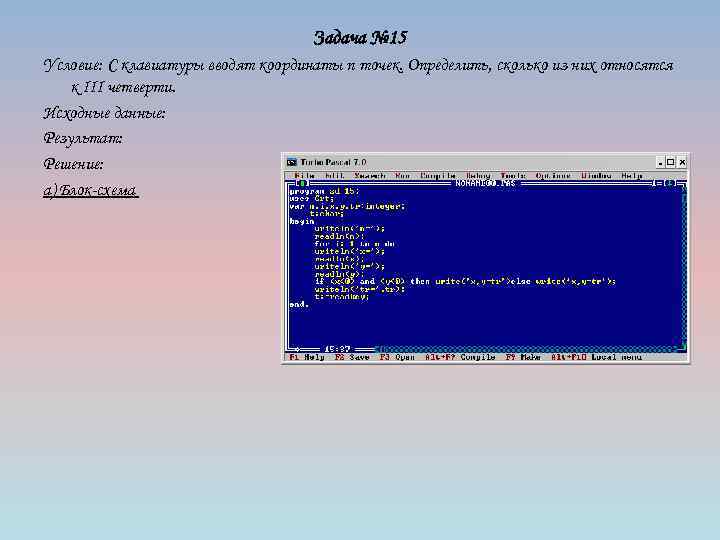Click Alt+F10 Local menu in status bar
720x540 pixels.
pos(596,357)
